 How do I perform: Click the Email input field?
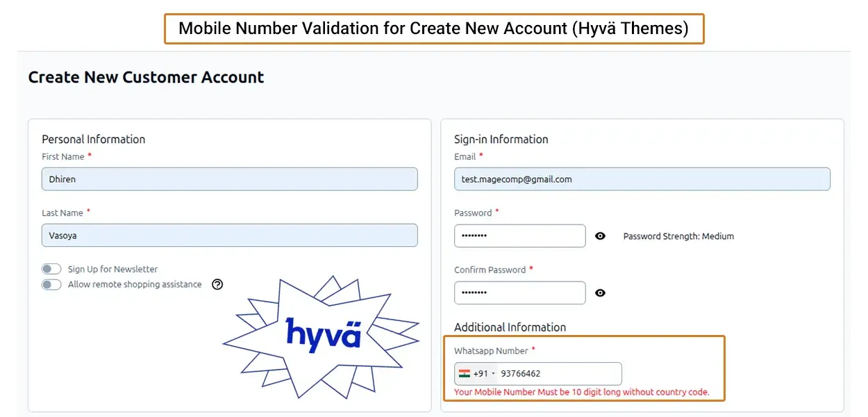click(x=642, y=179)
